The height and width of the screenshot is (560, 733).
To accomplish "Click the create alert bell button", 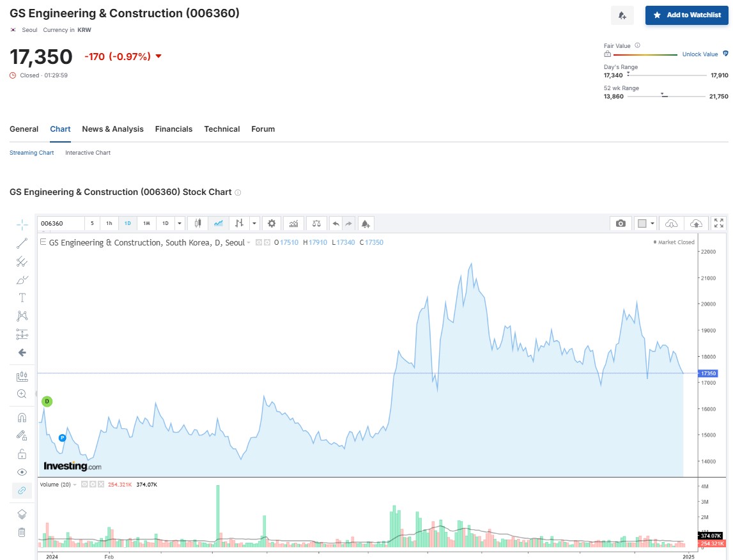I will (622, 15).
